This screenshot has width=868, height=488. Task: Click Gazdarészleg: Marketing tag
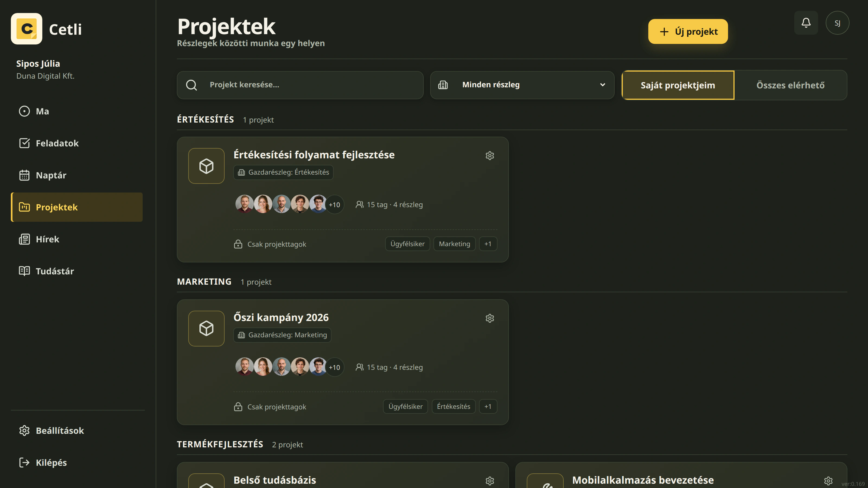[x=282, y=335]
